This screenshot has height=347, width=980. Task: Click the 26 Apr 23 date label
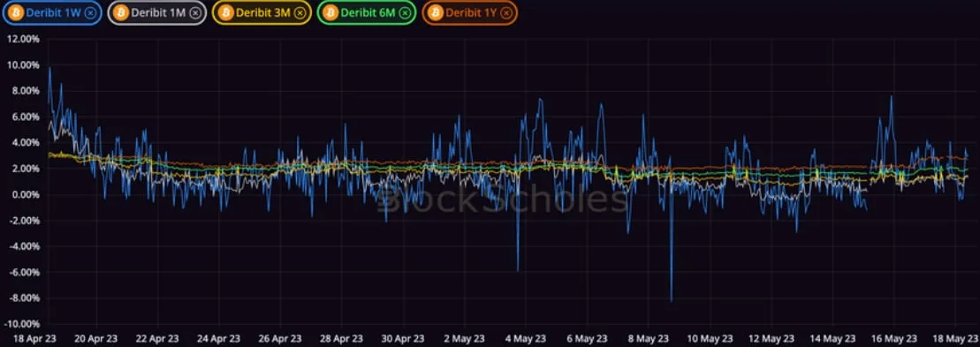click(281, 339)
